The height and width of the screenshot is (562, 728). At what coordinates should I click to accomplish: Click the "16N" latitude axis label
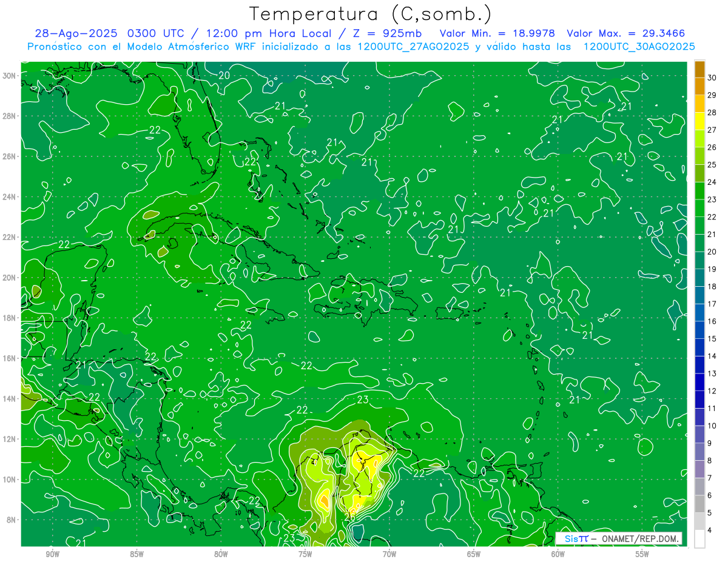[x=9, y=358]
